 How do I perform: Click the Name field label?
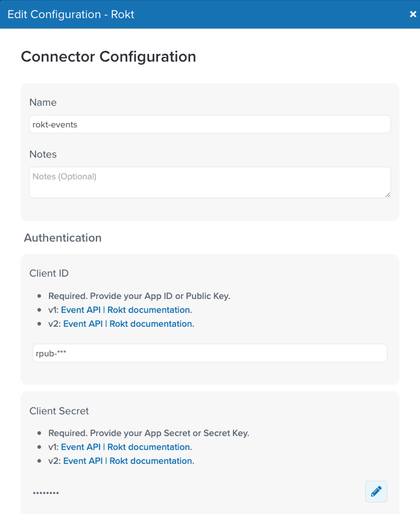tap(43, 102)
